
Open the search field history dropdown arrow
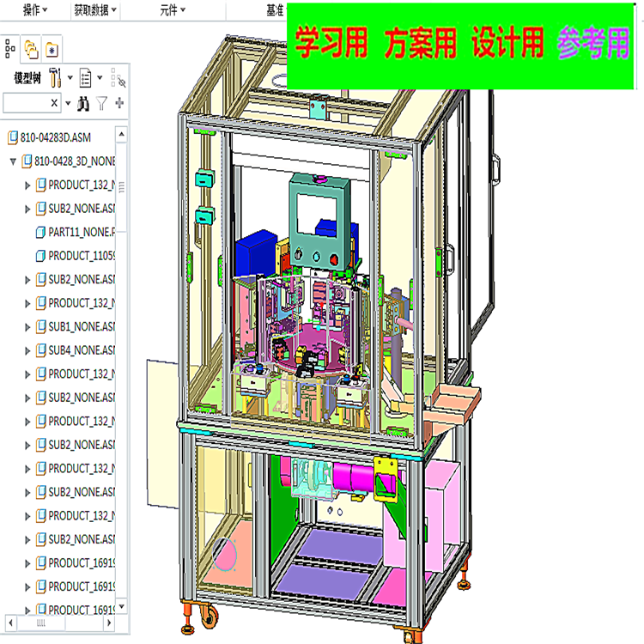point(68,103)
